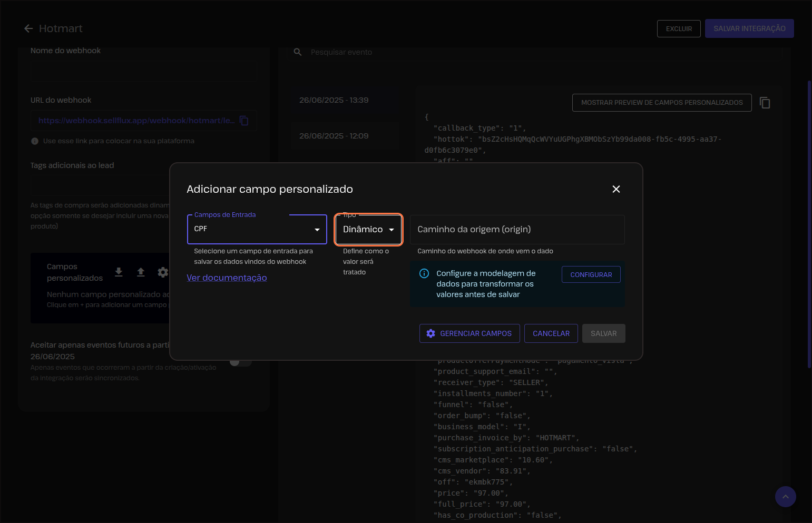812x523 pixels.
Task: Click the GERENCIAR CAMPOS button
Action: pos(469,333)
